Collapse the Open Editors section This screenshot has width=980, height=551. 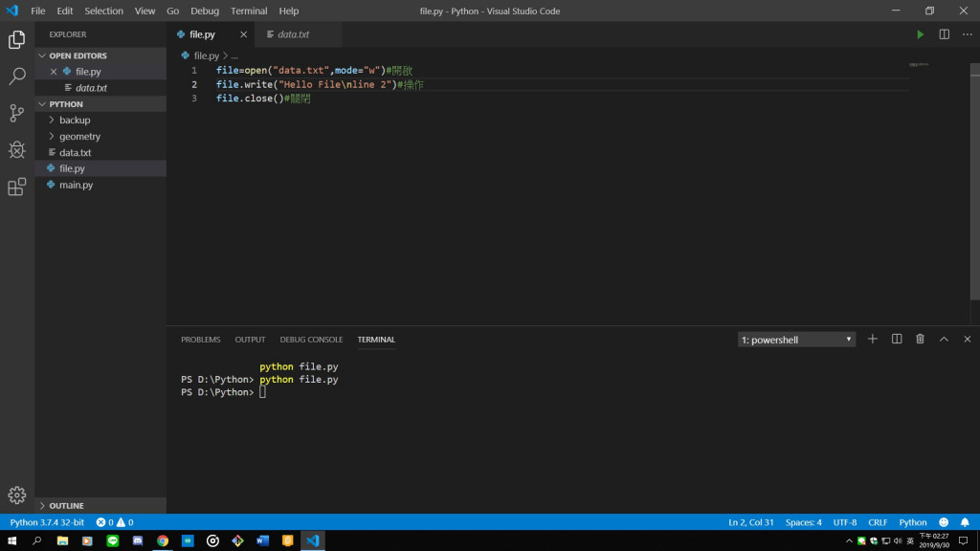[100, 55]
